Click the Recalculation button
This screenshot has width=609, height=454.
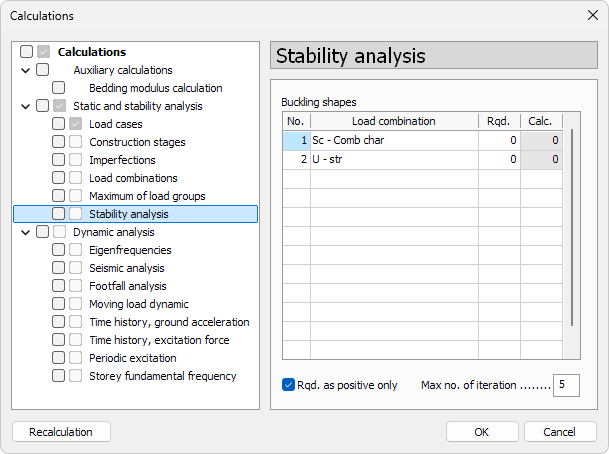click(x=61, y=432)
